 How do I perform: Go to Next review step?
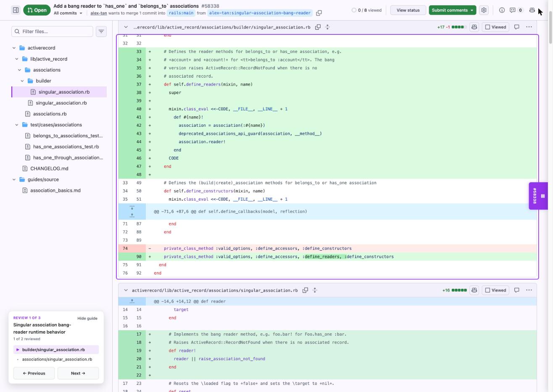click(78, 373)
